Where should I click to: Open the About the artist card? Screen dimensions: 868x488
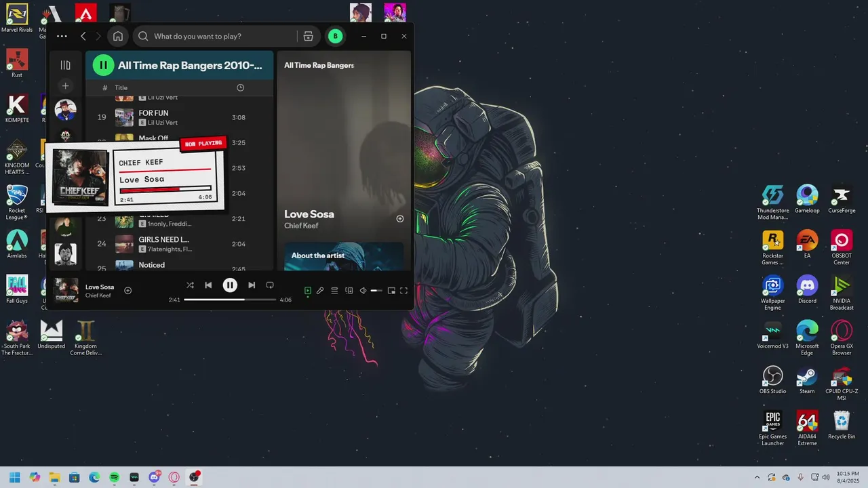coord(344,257)
